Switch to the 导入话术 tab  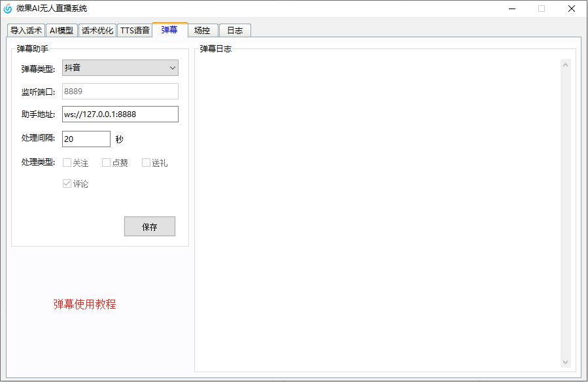coord(26,30)
